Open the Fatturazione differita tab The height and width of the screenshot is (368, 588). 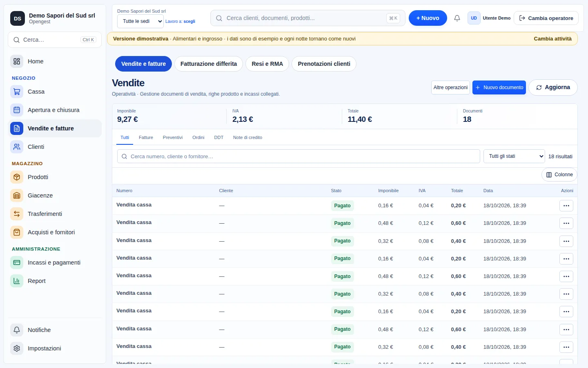(x=209, y=64)
